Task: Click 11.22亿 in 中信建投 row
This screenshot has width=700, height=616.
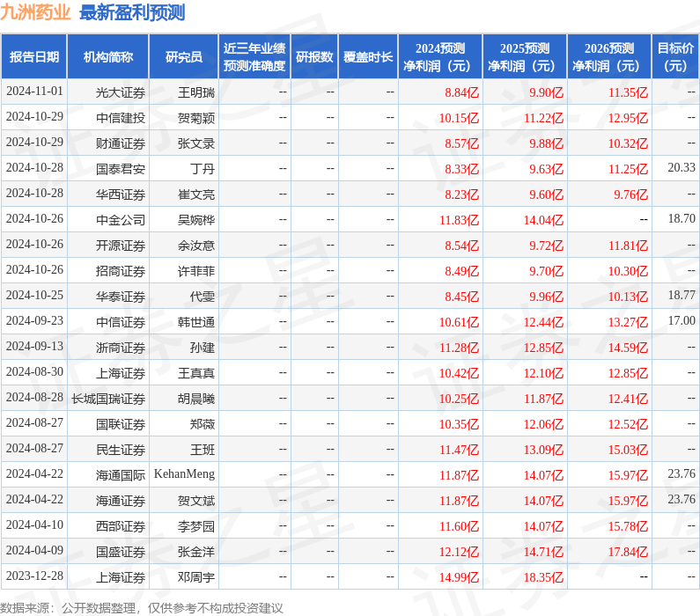Action: 543,118
